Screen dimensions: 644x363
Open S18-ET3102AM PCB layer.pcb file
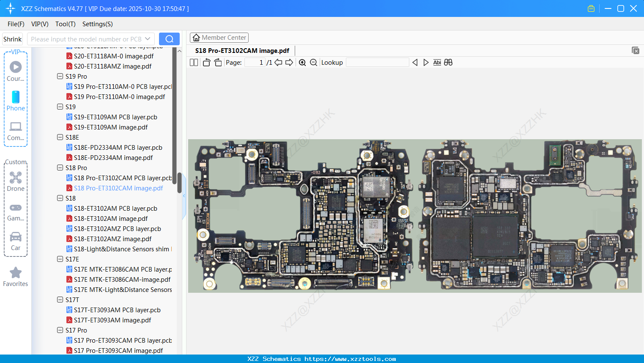(115, 209)
